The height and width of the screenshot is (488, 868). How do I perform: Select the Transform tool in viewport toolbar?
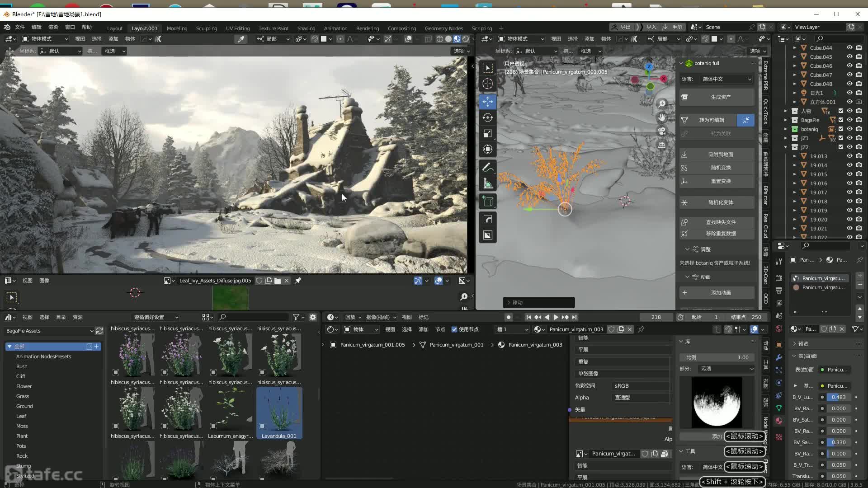[487, 149]
